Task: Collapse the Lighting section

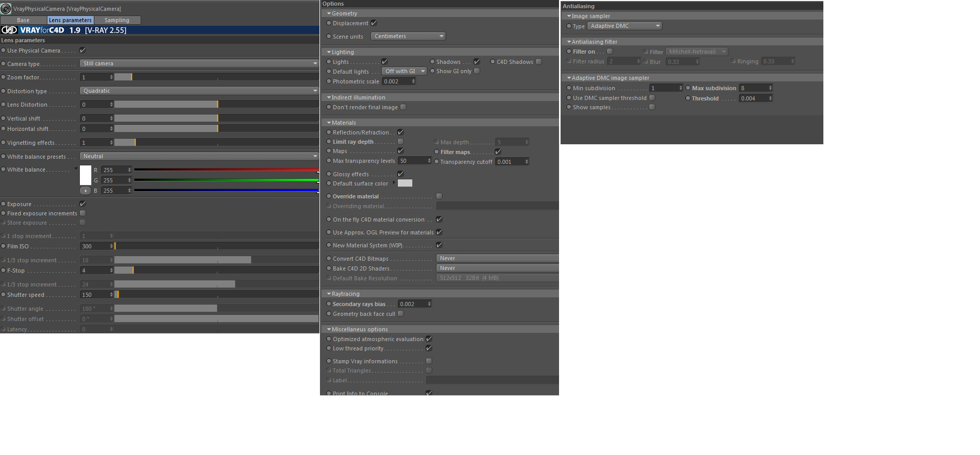Action: pos(329,52)
